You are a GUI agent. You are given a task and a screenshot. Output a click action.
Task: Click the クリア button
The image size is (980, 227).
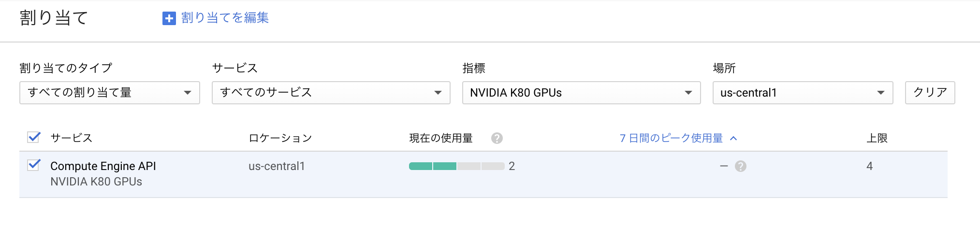(930, 93)
